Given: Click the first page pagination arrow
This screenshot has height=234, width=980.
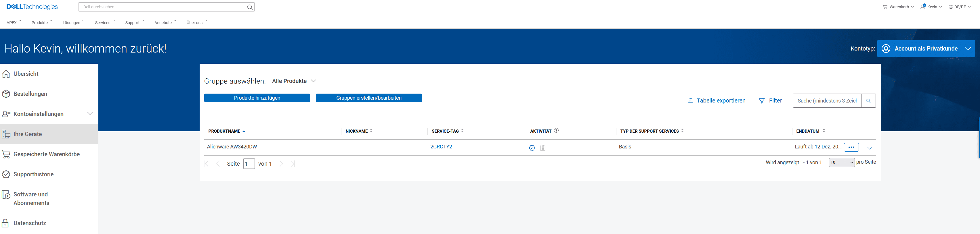Looking at the screenshot, I should click(207, 164).
